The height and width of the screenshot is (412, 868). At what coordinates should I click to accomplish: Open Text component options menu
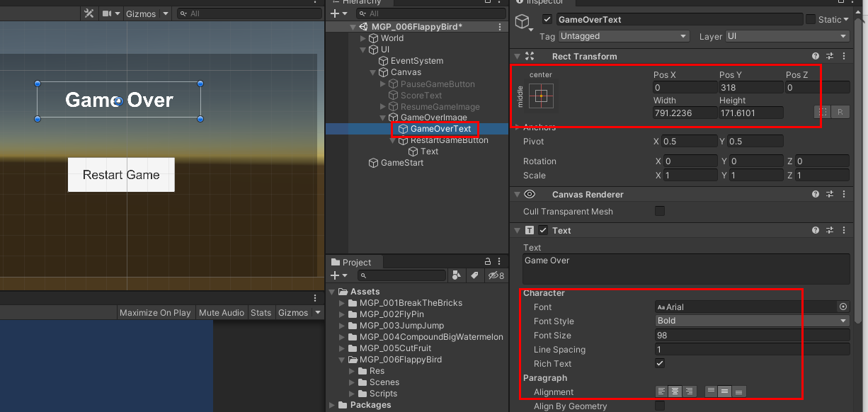tap(845, 230)
